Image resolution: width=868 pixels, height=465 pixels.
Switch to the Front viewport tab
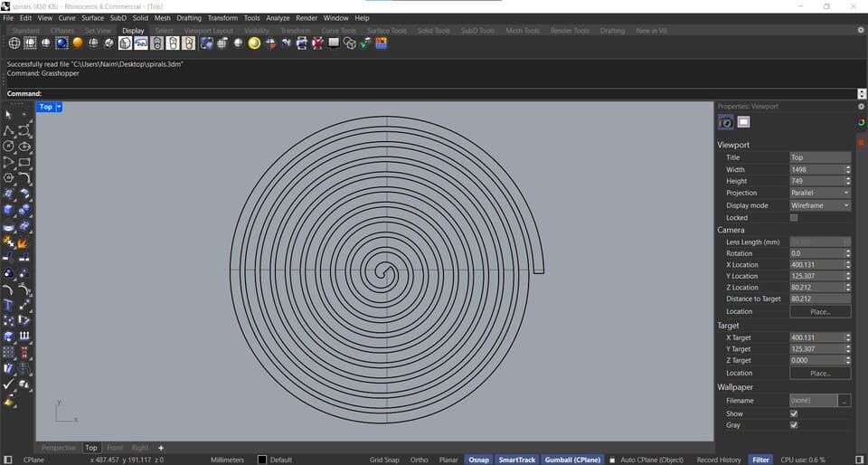click(x=115, y=448)
